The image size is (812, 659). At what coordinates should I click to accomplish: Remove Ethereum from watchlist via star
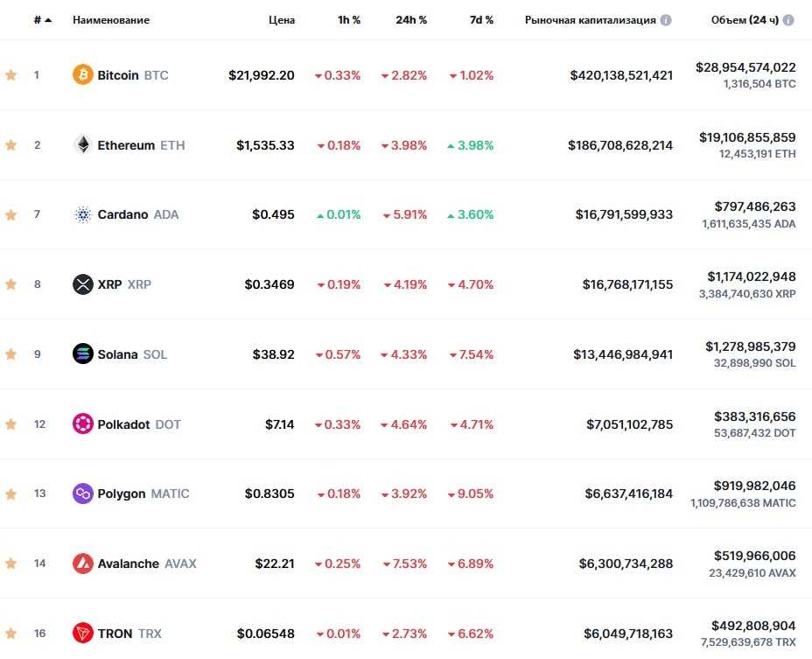(11, 145)
